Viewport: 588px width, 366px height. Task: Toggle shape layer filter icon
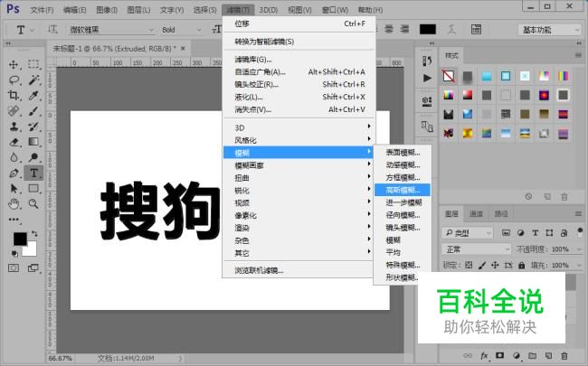click(549, 233)
